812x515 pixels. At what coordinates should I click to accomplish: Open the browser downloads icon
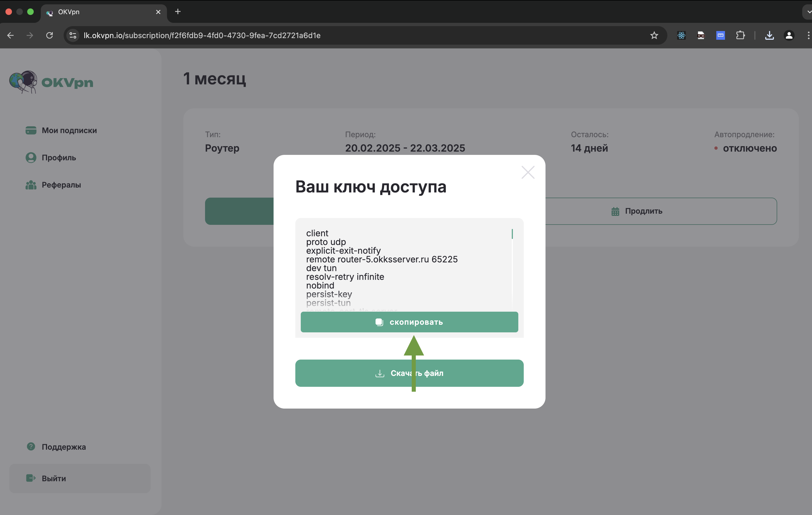(770, 35)
